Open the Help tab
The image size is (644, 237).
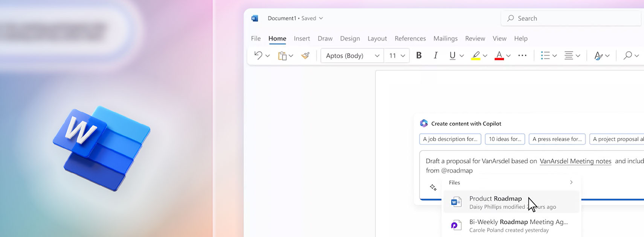521,38
